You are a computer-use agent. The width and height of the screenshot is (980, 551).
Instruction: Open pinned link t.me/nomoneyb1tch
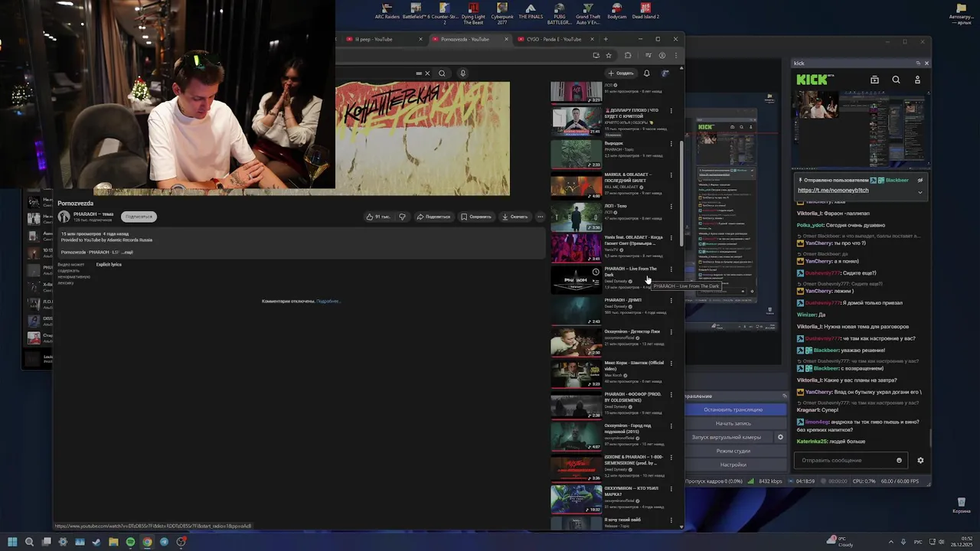833,191
